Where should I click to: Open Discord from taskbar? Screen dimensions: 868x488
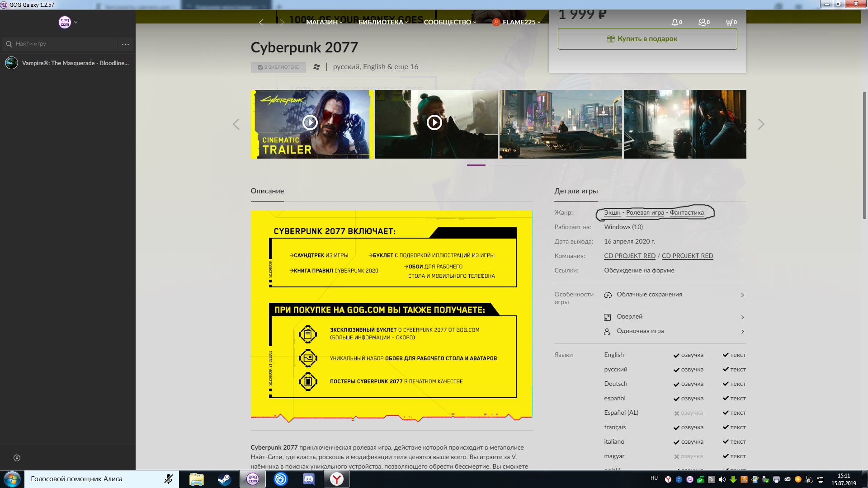coord(309,479)
